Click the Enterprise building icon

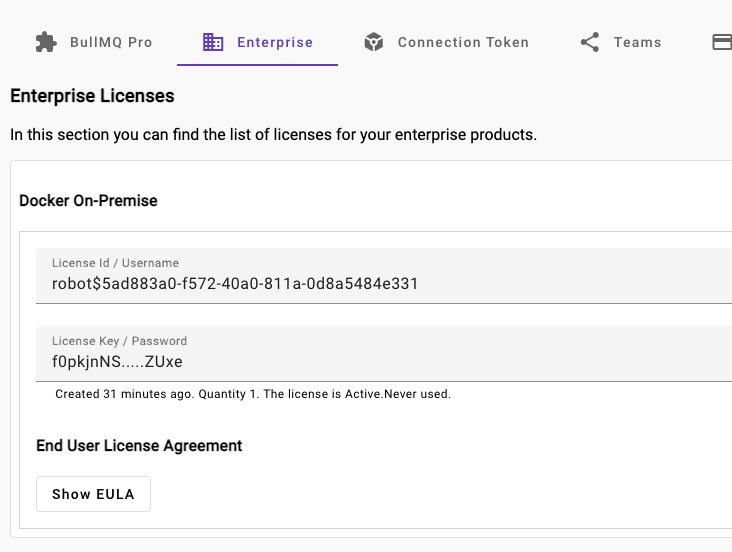click(x=213, y=42)
